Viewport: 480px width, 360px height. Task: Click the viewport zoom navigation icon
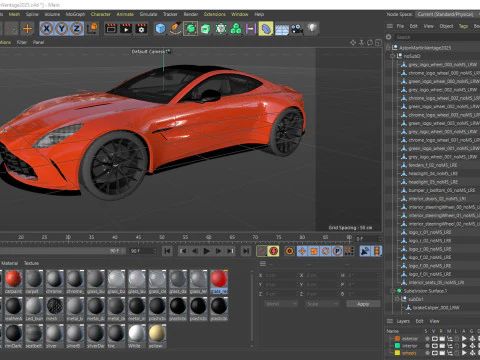pos(361,43)
